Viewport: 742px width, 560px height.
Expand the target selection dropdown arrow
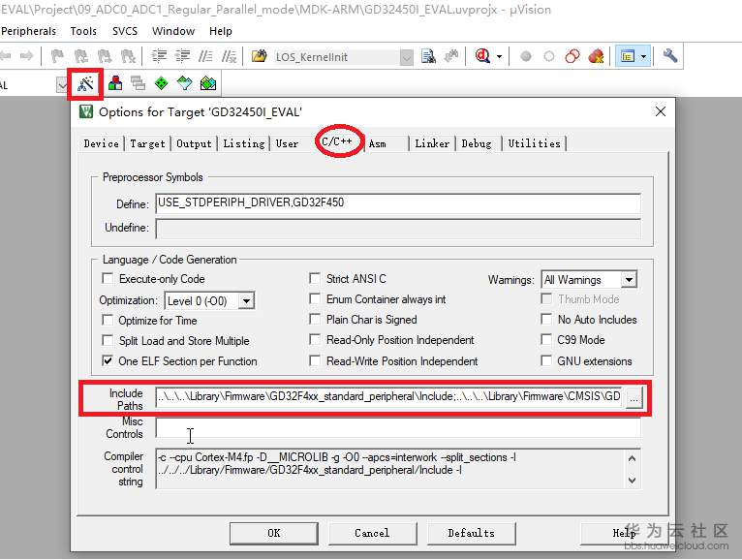pyautogui.click(x=62, y=85)
